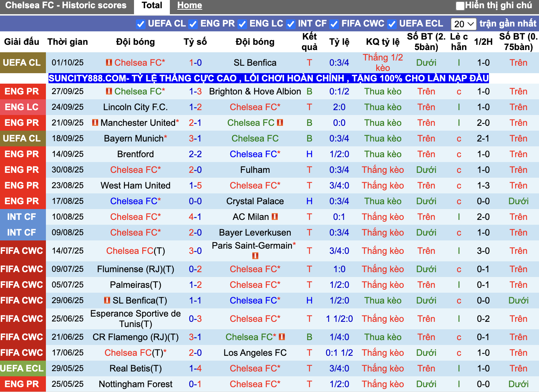539x392 pixels.
Task: Select the Bayer Leverkusen team name
Action: [255, 233]
